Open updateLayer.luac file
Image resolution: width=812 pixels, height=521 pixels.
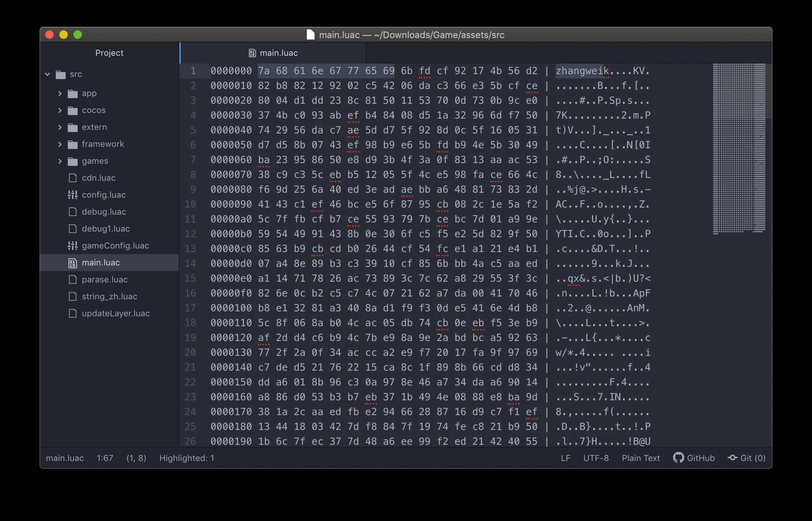click(x=116, y=313)
